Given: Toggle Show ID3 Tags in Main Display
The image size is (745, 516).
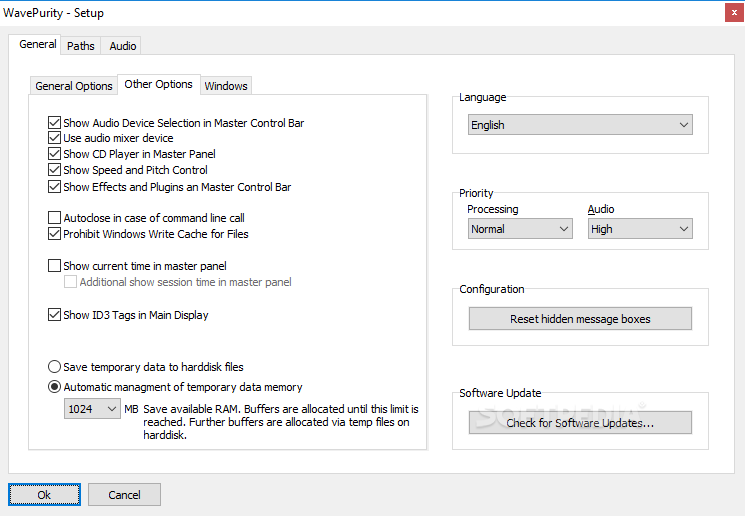Looking at the screenshot, I should click(55, 315).
